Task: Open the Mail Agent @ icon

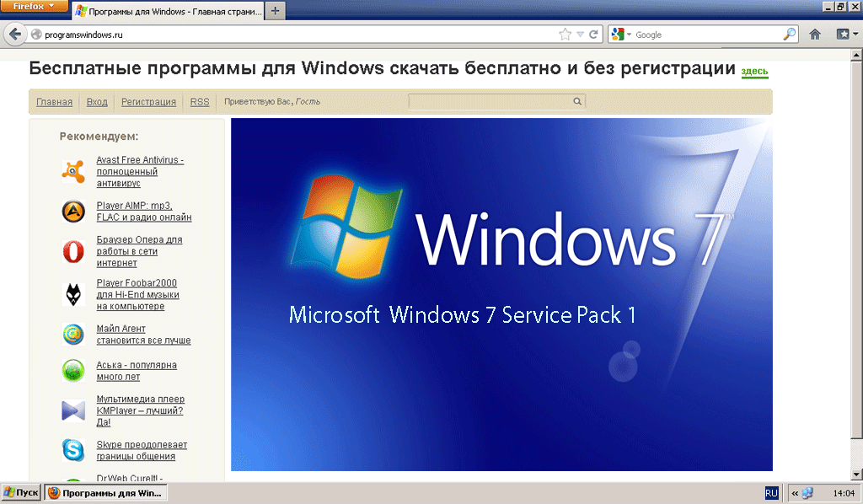Action: pyautogui.click(x=73, y=334)
